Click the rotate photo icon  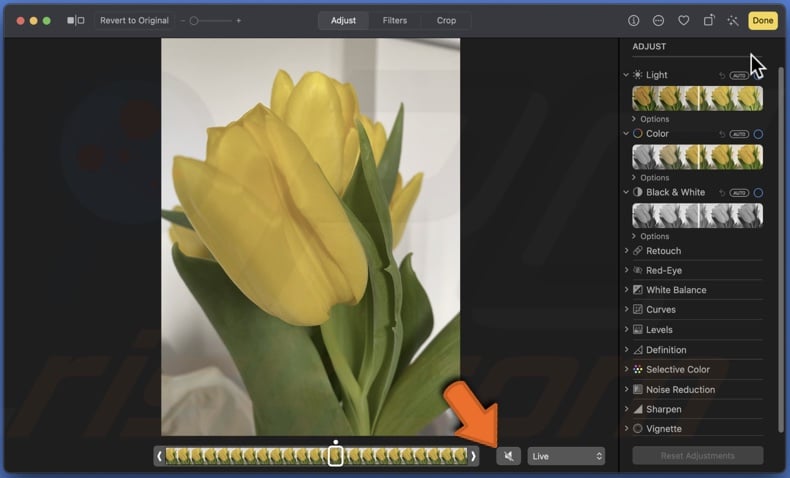(x=709, y=21)
